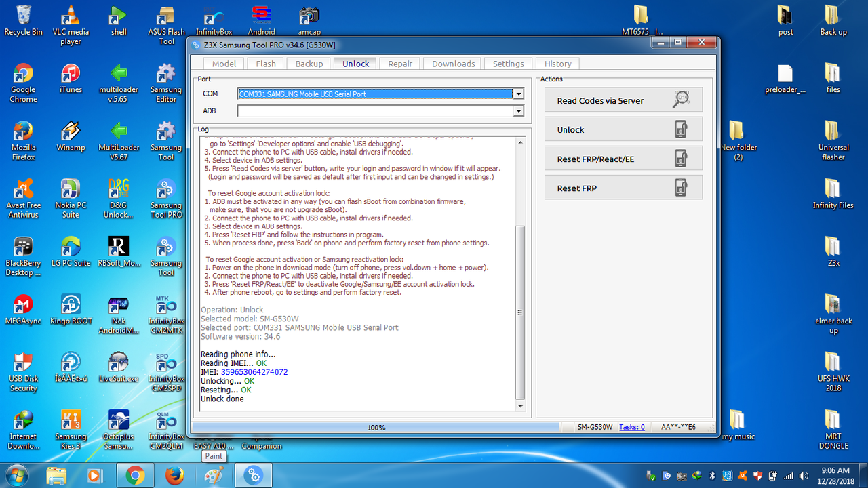This screenshot has width=868, height=488.
Task: Open the elmer back up folder
Action: click(833, 314)
